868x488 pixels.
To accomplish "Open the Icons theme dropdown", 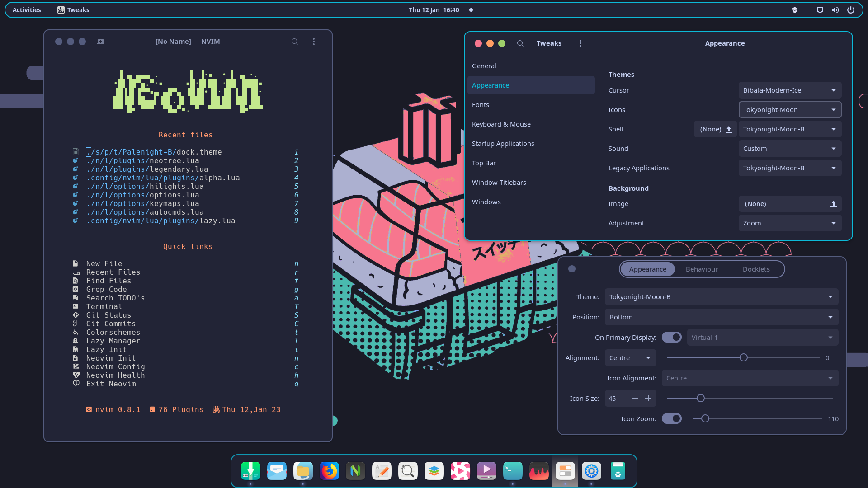I will pos(790,110).
